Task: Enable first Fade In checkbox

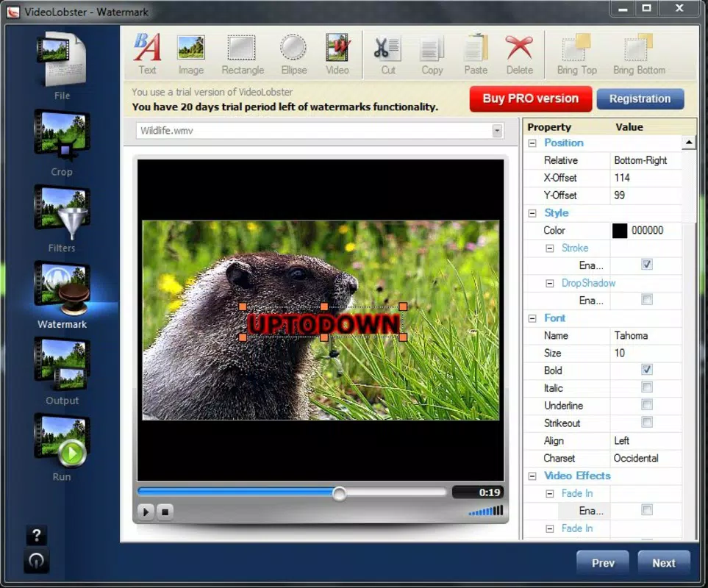Action: point(646,510)
